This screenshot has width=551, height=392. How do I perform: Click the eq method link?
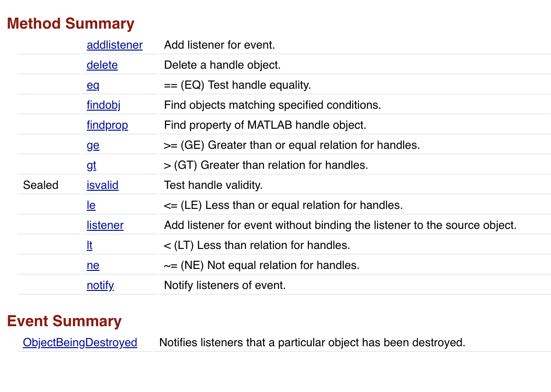click(93, 85)
